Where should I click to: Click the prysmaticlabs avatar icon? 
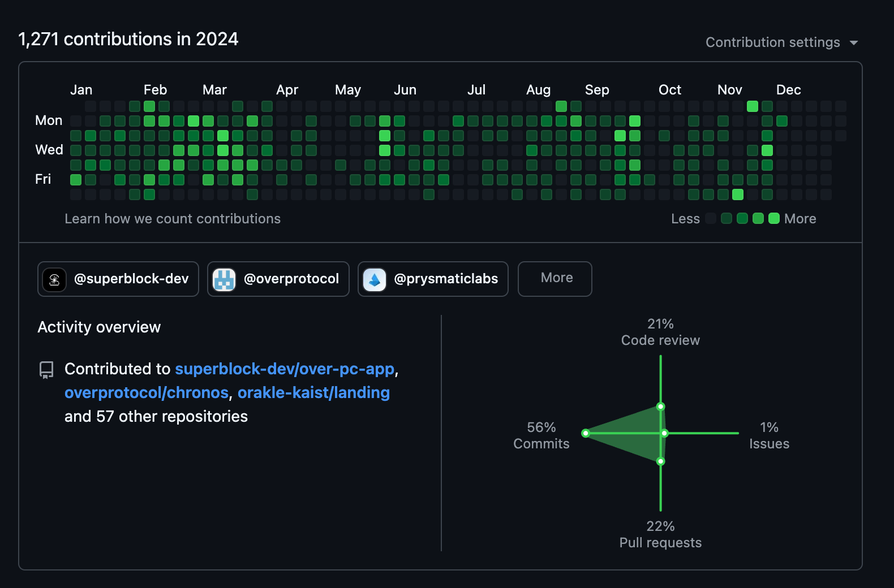[375, 279]
